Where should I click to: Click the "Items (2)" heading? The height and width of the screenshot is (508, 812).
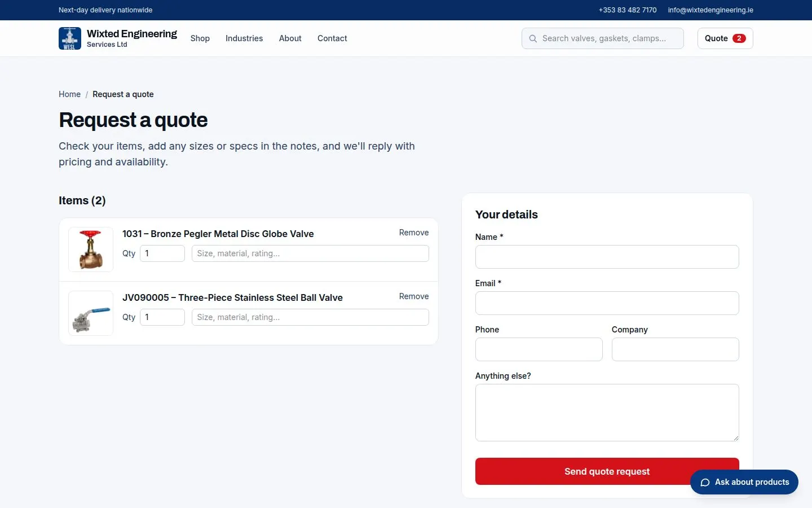82,200
